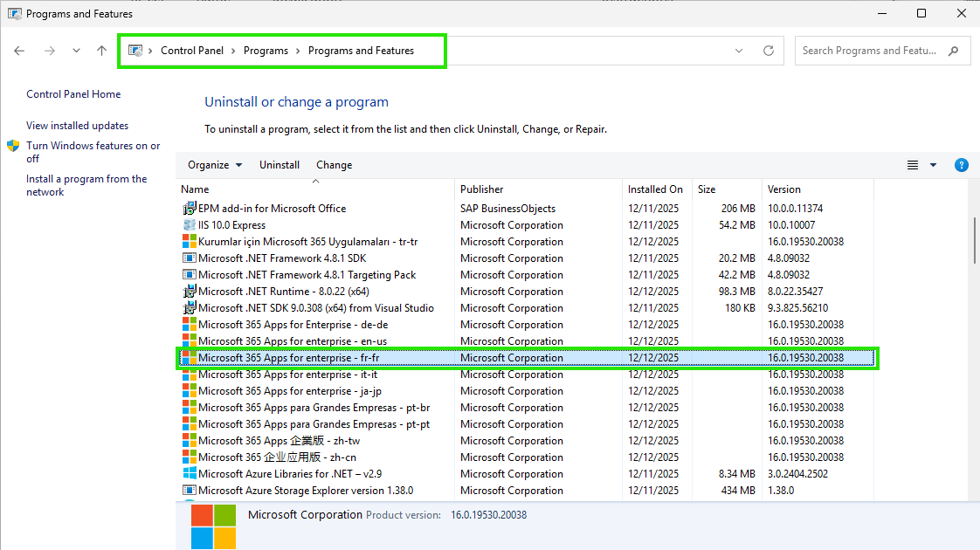Expand the chevron after Control Panel breadcrumb
This screenshot has width=980, height=550.
(x=234, y=51)
